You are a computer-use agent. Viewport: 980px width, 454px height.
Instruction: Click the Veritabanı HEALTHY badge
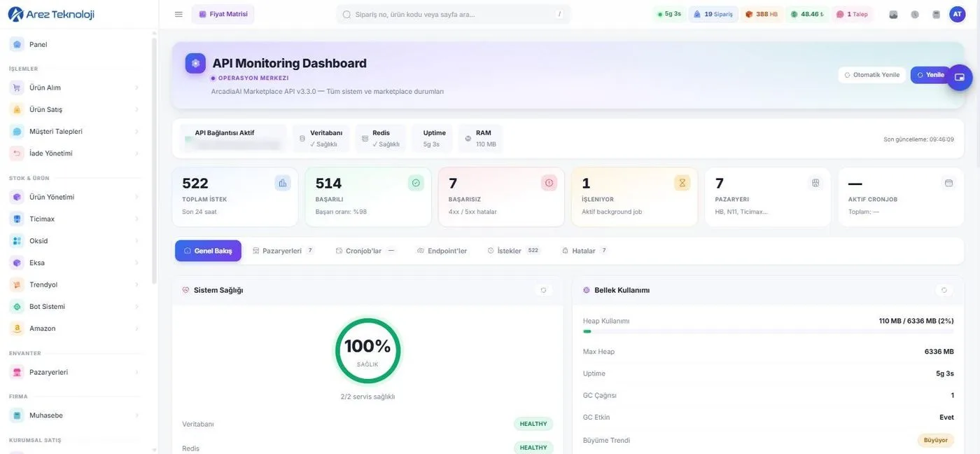pyautogui.click(x=533, y=424)
